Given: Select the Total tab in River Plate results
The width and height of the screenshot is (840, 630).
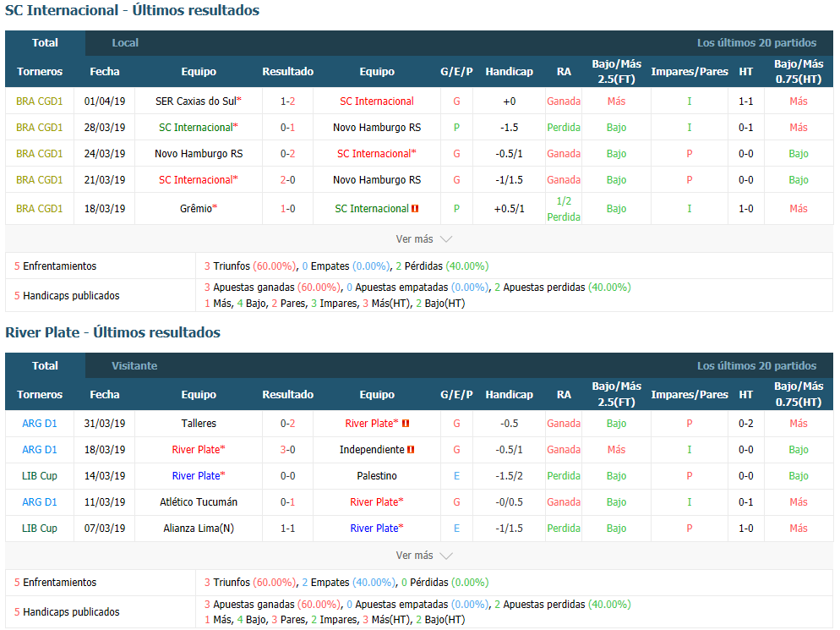Looking at the screenshot, I should (x=45, y=365).
